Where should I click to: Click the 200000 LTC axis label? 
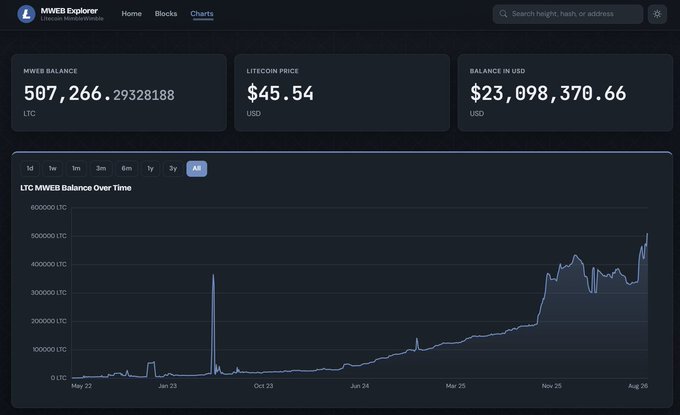[x=49, y=321]
